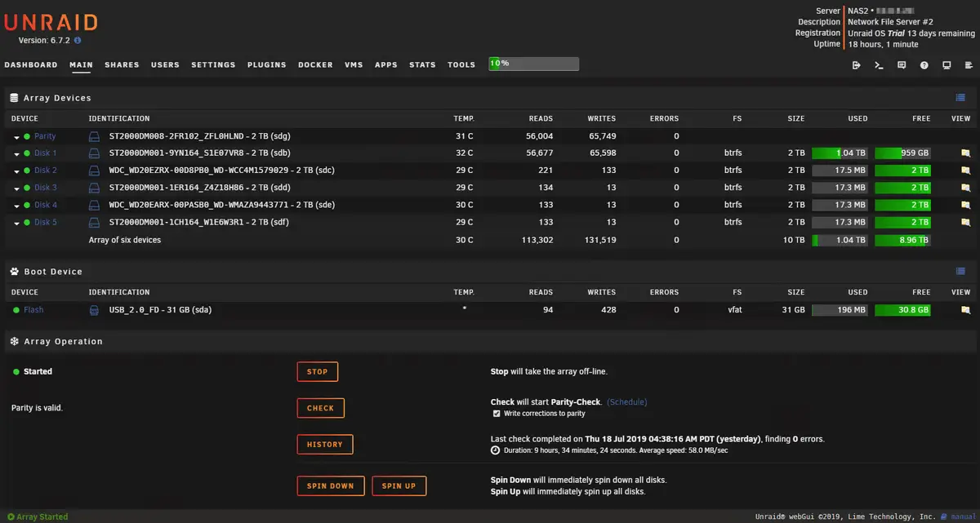980x523 pixels.
Task: Click the help question mark icon
Action: coord(924,65)
